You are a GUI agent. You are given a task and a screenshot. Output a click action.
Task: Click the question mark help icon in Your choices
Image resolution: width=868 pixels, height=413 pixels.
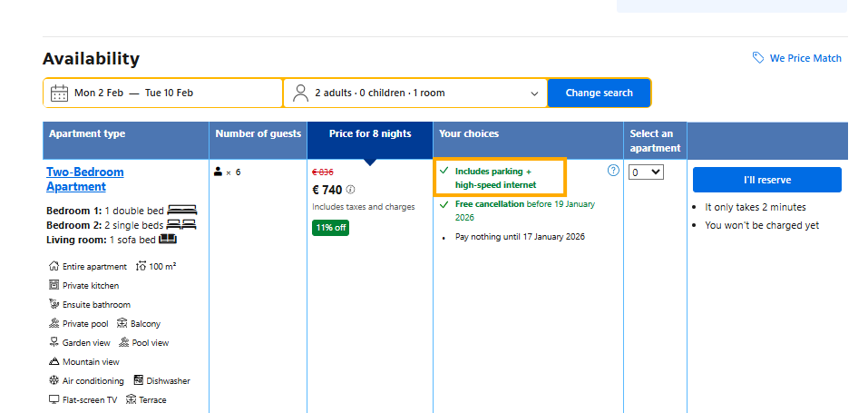(613, 170)
